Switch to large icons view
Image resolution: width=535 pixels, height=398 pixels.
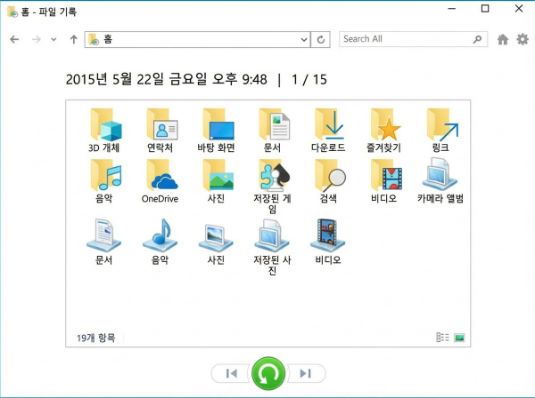(460, 338)
